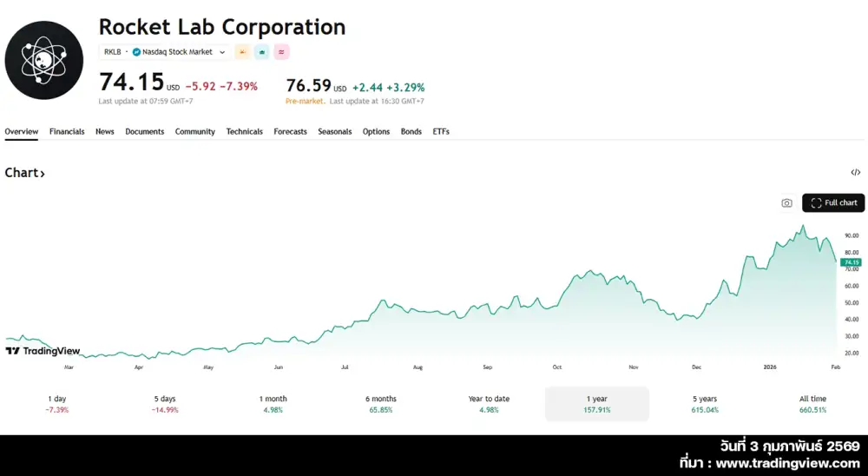Click the Rocket Lab company logo
Screen dimensions: 868x476
44,60
